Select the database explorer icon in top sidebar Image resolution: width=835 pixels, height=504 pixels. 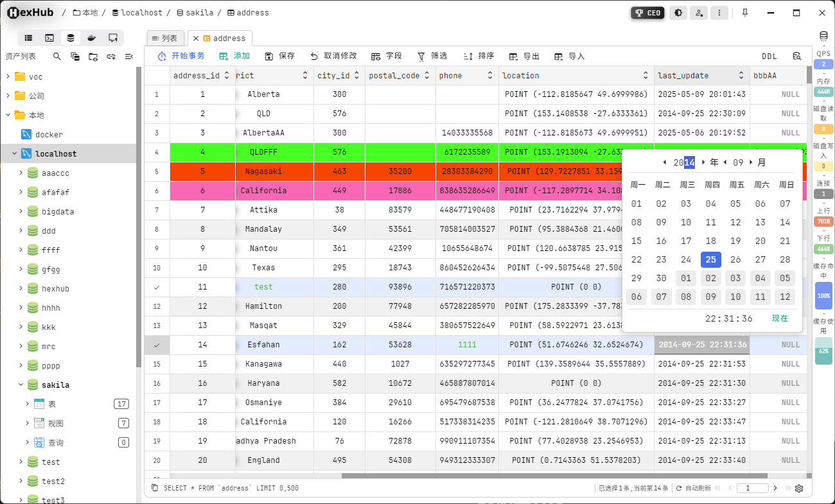click(x=70, y=38)
